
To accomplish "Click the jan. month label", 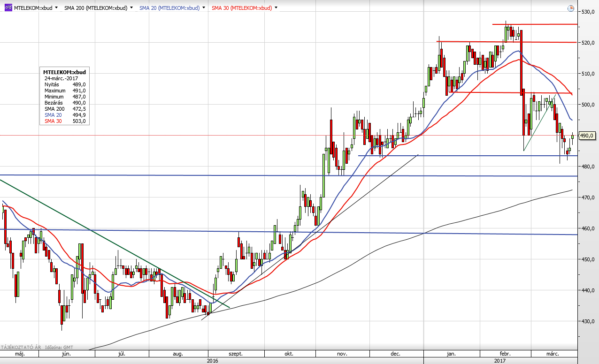I will tap(451, 354).
